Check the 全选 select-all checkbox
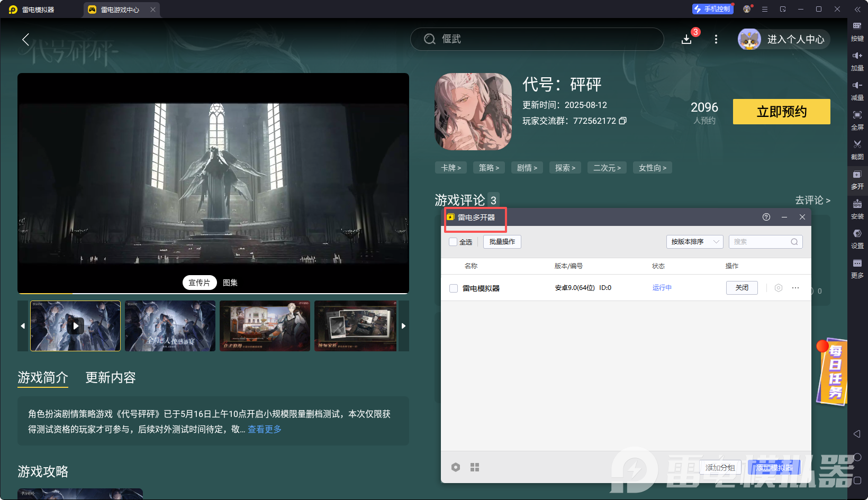This screenshot has width=868, height=500. pos(454,241)
